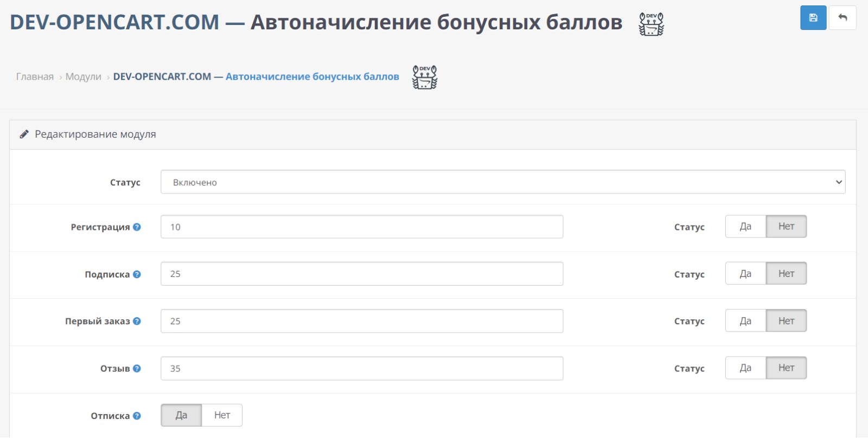Select Нет for the Отписка option

[222, 415]
